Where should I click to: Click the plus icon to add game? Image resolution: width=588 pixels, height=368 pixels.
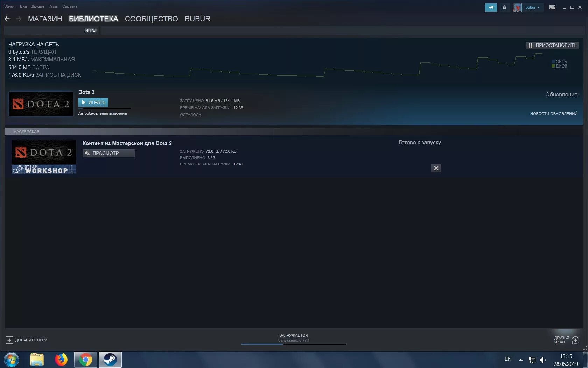9,340
